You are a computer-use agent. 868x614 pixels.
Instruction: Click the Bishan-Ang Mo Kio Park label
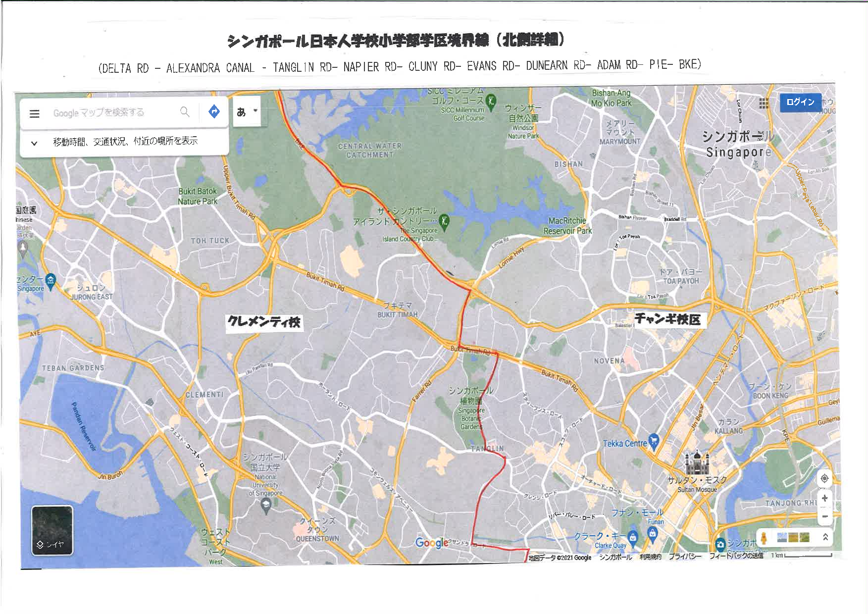click(611, 98)
